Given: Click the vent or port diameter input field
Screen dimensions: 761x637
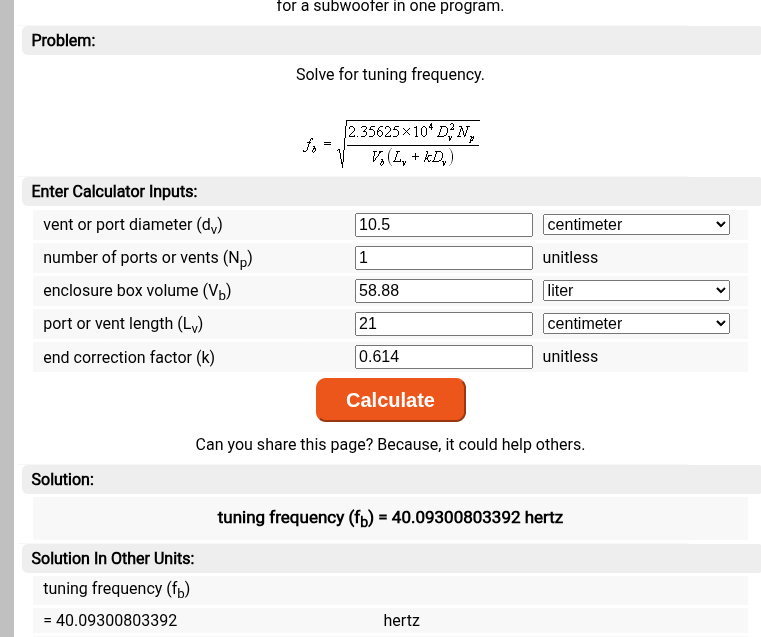Looking at the screenshot, I should 443,225.
